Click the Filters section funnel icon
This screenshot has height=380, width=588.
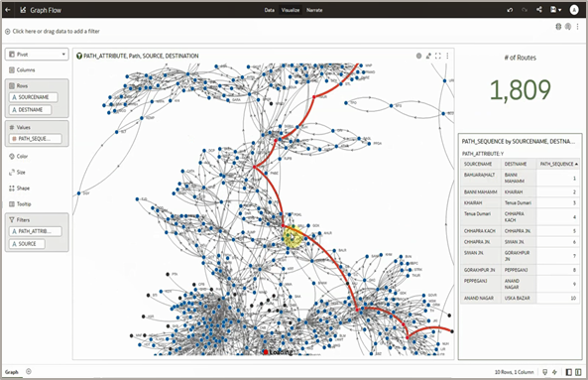point(12,220)
